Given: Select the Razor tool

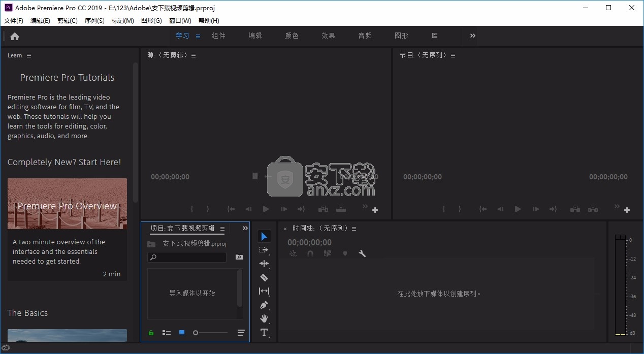Looking at the screenshot, I should [264, 277].
